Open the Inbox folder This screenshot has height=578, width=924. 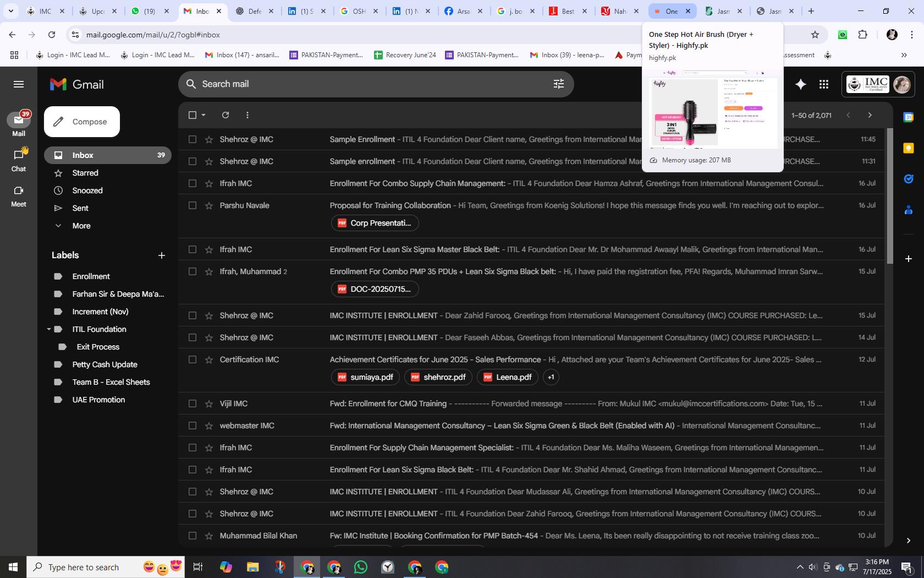pyautogui.click(x=108, y=155)
